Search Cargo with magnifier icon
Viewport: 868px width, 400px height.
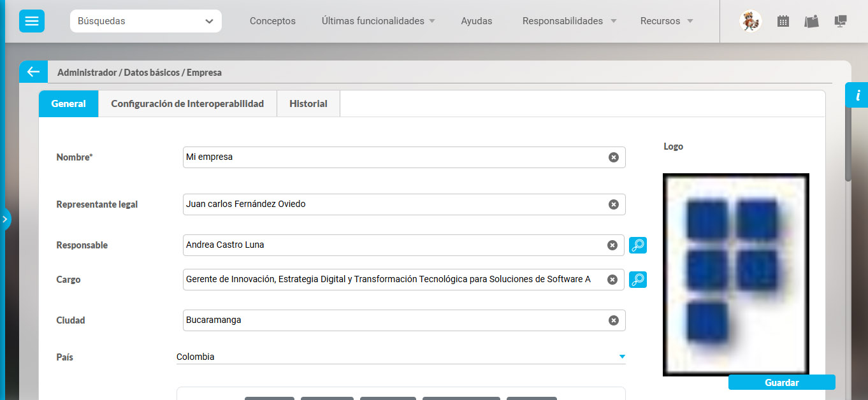[x=637, y=280]
